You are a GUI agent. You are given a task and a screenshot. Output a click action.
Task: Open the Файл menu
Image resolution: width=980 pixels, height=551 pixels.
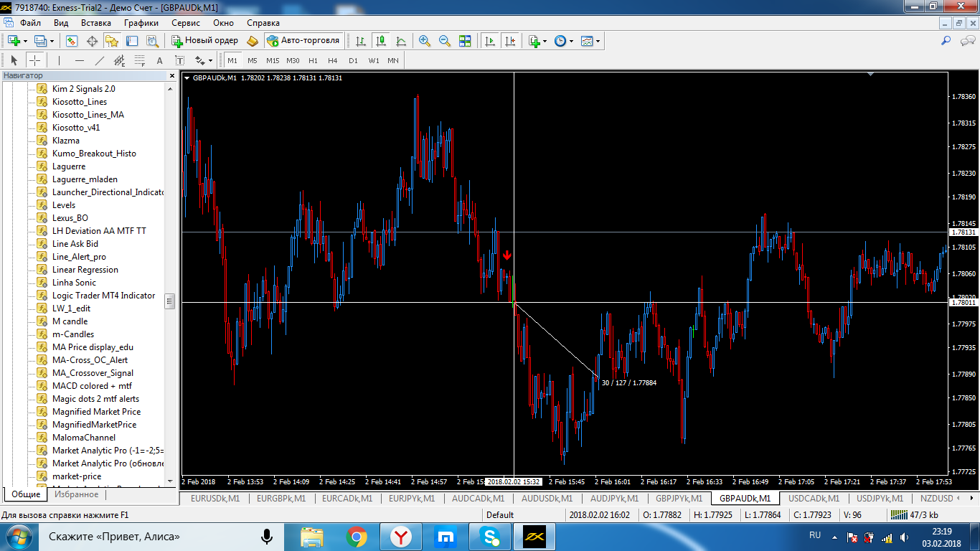pos(30,23)
